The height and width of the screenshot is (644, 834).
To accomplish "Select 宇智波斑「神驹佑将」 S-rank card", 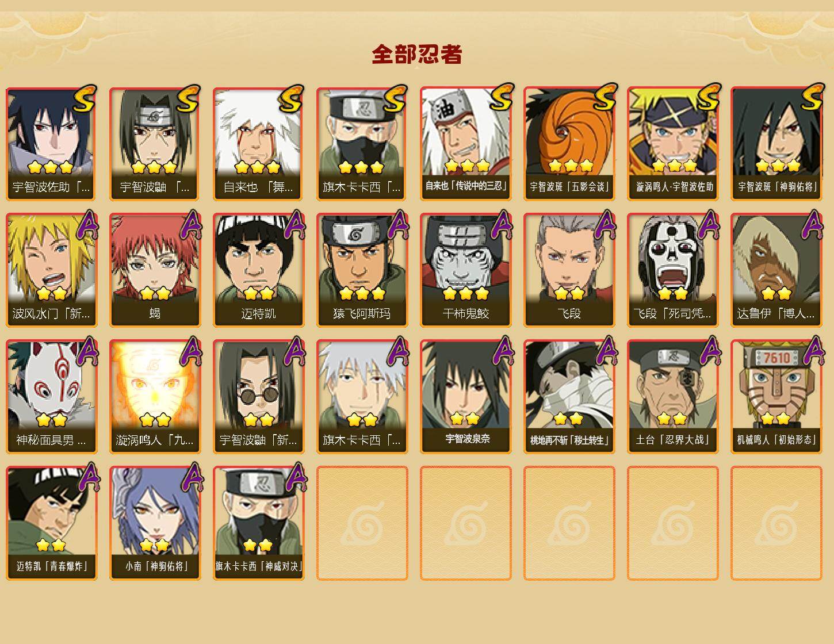I will click(776, 144).
